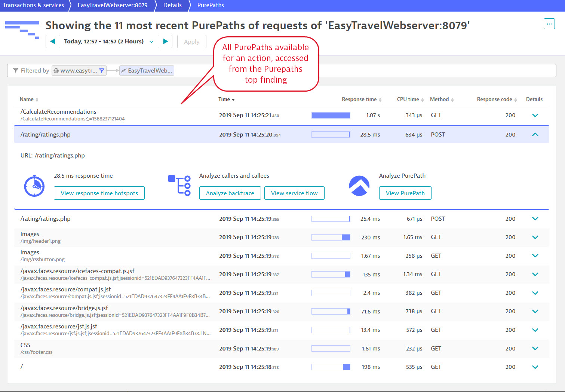Click the filter funnel on www.easytr... chip

coord(102,70)
